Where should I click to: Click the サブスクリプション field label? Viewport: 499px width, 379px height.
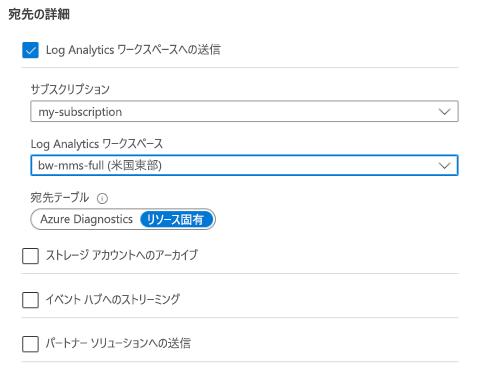pyautogui.click(x=70, y=89)
